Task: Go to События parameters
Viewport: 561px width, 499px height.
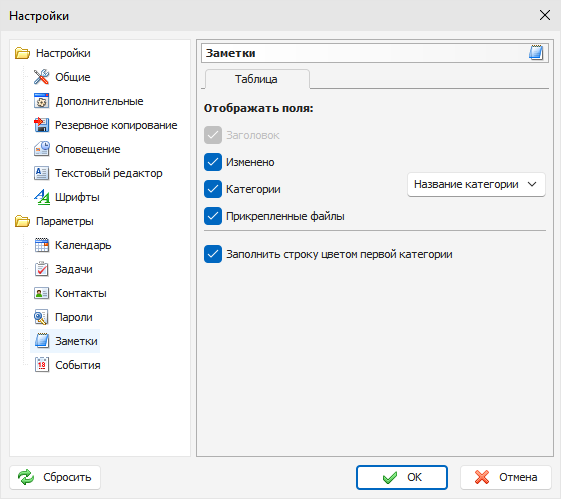Action: coord(78,365)
